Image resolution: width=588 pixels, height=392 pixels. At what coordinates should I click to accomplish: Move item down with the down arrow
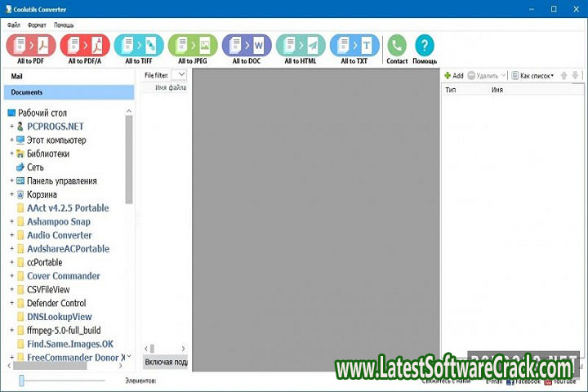[575, 75]
